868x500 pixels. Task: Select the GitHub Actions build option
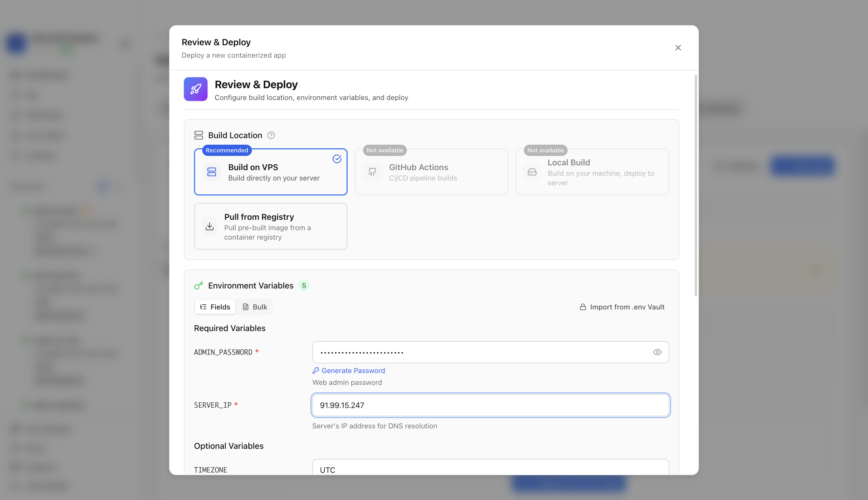pos(431,172)
